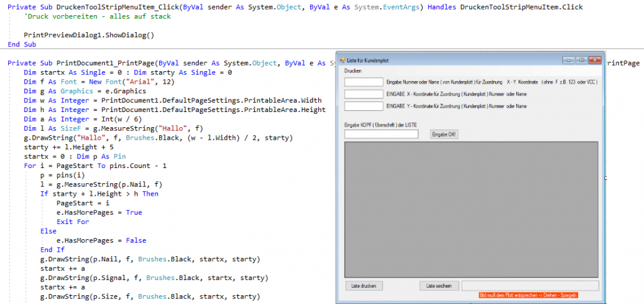Click the 'startx = 0 : Dim p As Pin' line
644x304 pixels.
point(75,157)
